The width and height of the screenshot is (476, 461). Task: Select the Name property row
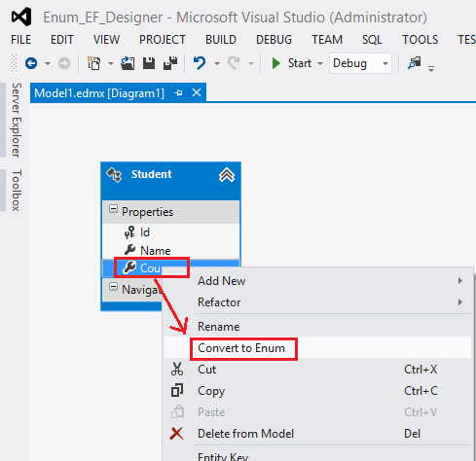171,250
